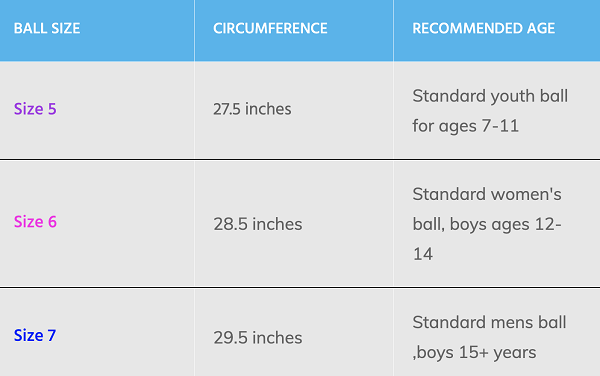Click the RECOMMENDED AGE column header
This screenshot has width=600, height=376.
click(484, 28)
